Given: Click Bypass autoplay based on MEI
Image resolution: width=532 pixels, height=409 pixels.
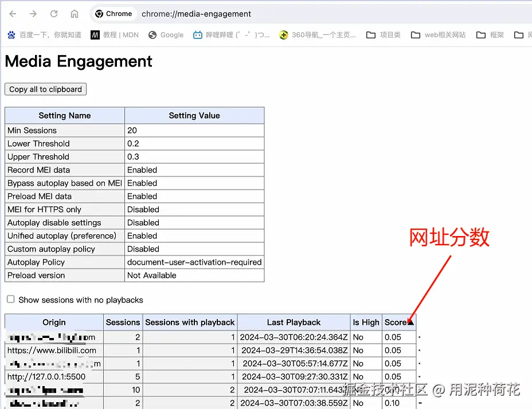Looking at the screenshot, I should pos(64,183).
